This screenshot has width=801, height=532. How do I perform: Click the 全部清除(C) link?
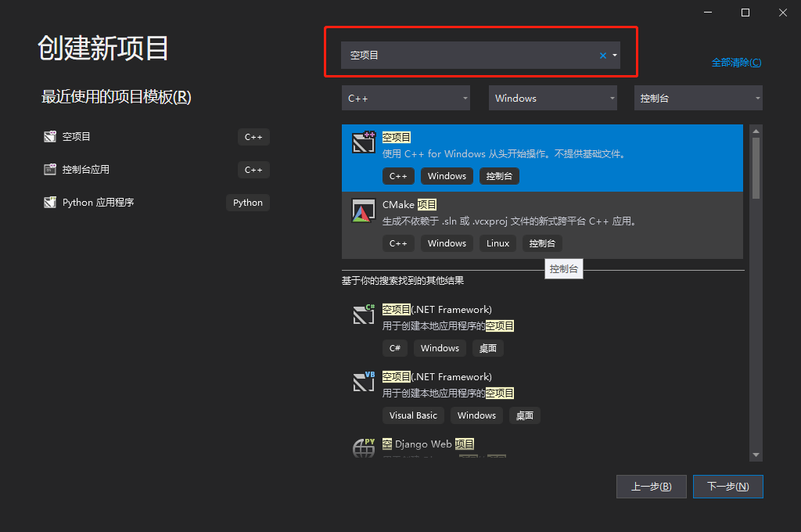pyautogui.click(x=736, y=63)
